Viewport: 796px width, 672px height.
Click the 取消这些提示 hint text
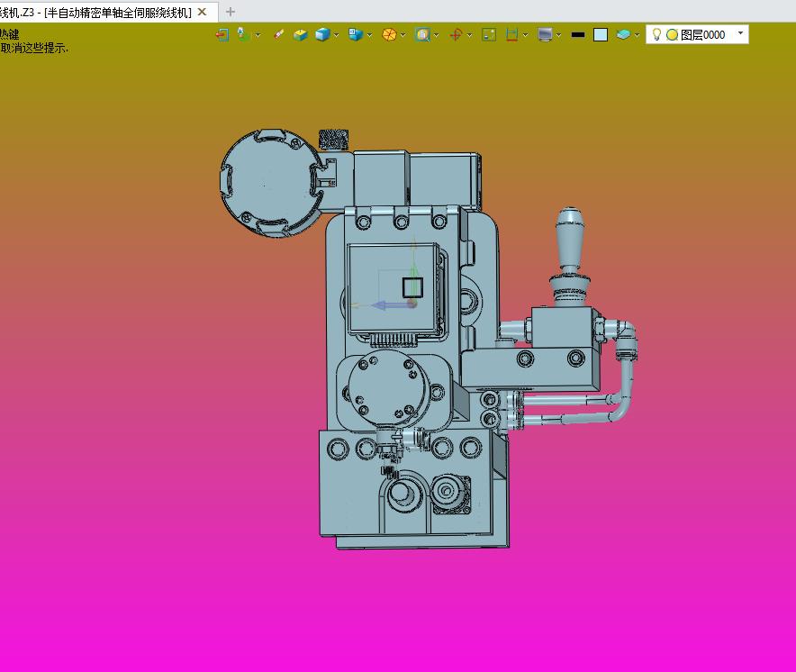(34, 49)
